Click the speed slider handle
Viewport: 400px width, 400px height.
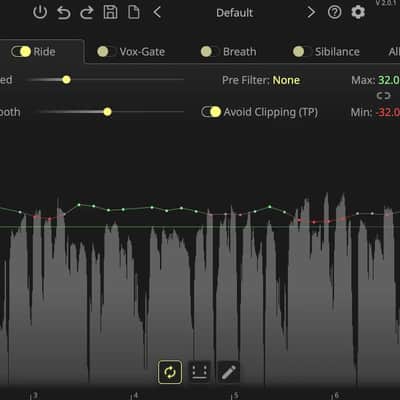pyautogui.click(x=66, y=80)
